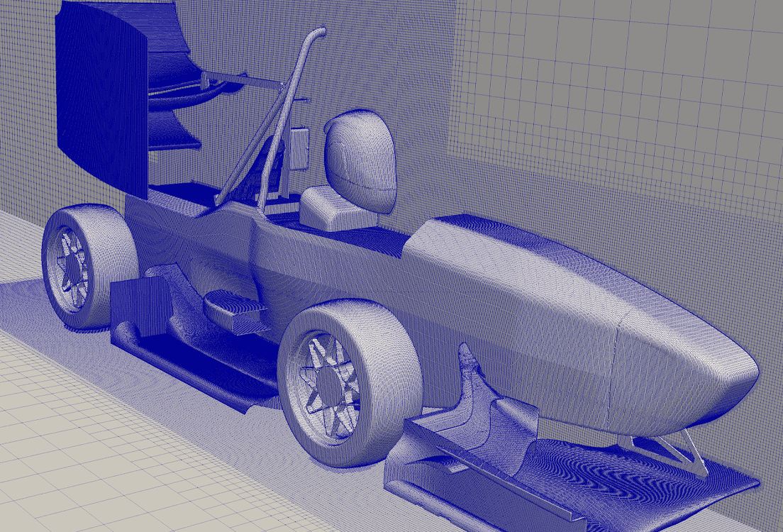Viewport: 783px width, 532px height.
Task: Select the front left wheel hub center
Action: [x=330, y=379]
